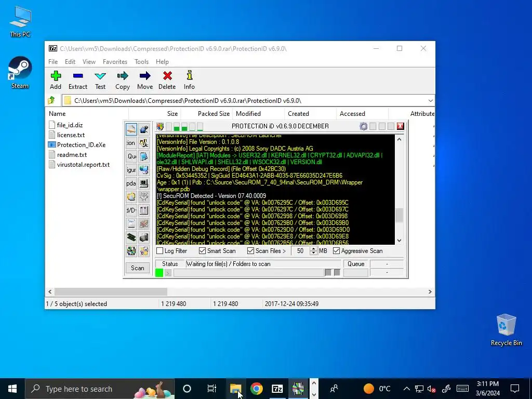Click the small arrow button next to status light
Image resolution: width=532 pixels, height=399 pixels.
tap(168, 273)
